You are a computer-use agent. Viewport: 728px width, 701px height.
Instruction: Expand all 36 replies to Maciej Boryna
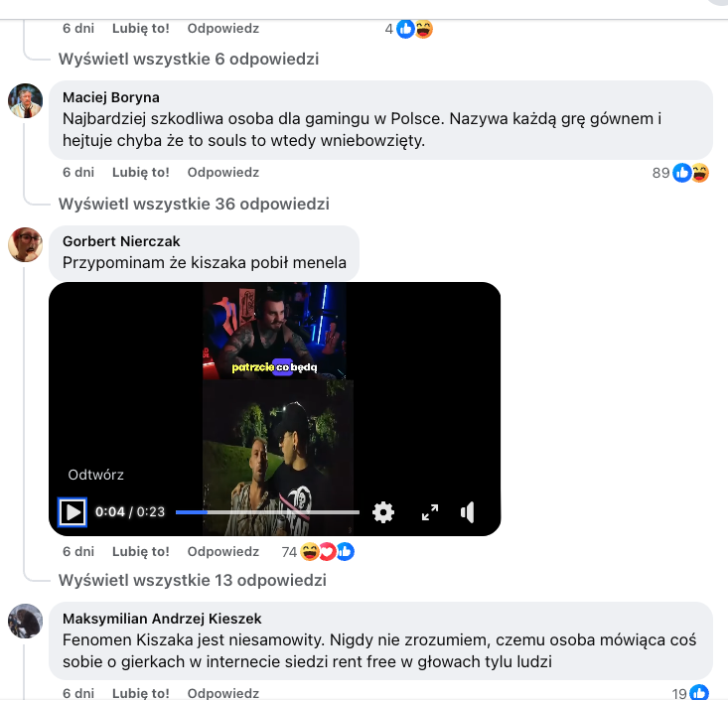point(194,204)
